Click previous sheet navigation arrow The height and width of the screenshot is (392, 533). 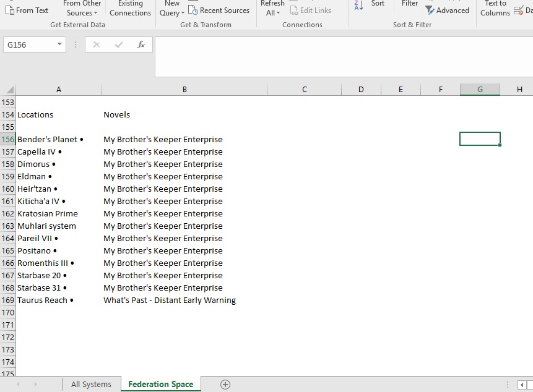tap(18, 385)
